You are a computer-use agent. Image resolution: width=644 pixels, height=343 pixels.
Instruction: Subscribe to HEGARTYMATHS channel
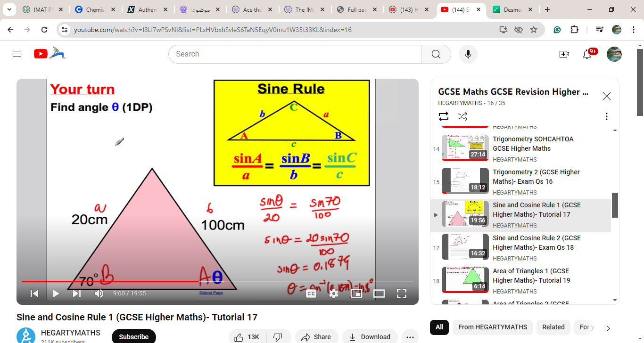133,336
